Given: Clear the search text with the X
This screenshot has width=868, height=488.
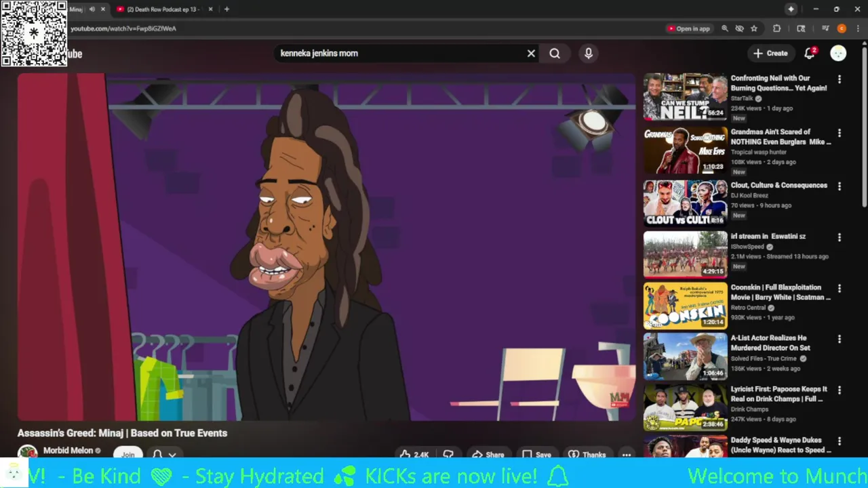Looking at the screenshot, I should (x=531, y=53).
